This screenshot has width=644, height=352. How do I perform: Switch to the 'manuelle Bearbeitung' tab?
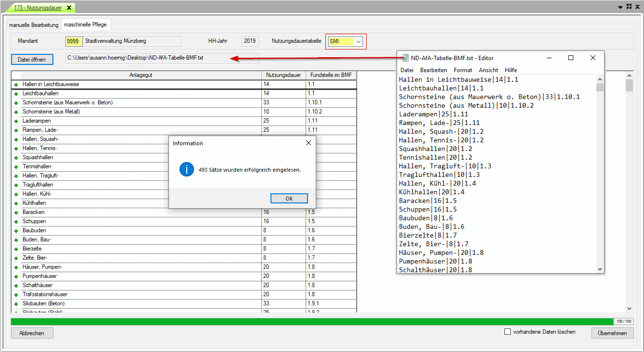click(34, 25)
